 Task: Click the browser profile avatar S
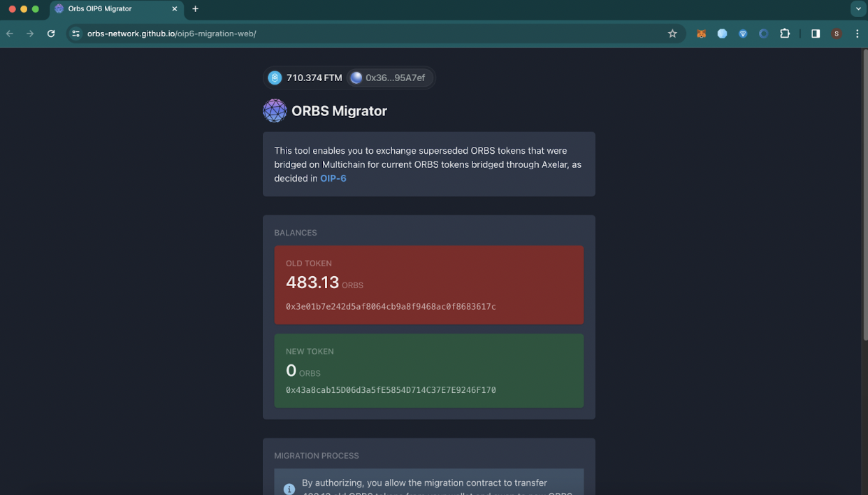click(836, 33)
